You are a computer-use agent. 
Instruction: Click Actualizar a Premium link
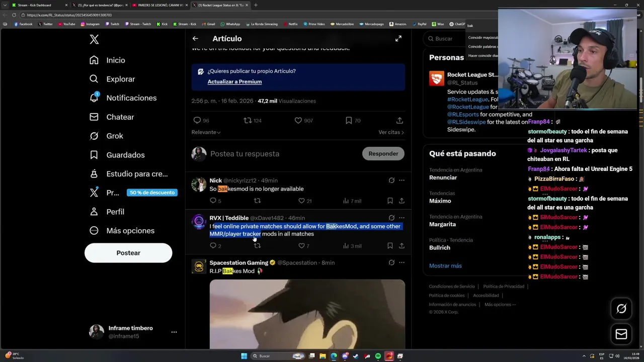tap(234, 81)
